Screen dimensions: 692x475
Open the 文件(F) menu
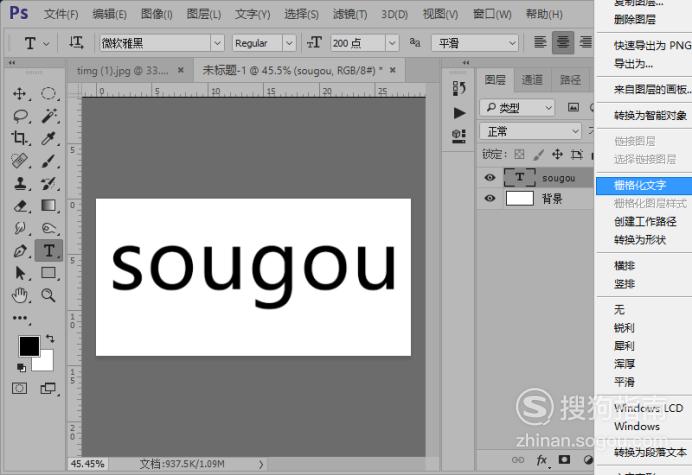(61, 14)
